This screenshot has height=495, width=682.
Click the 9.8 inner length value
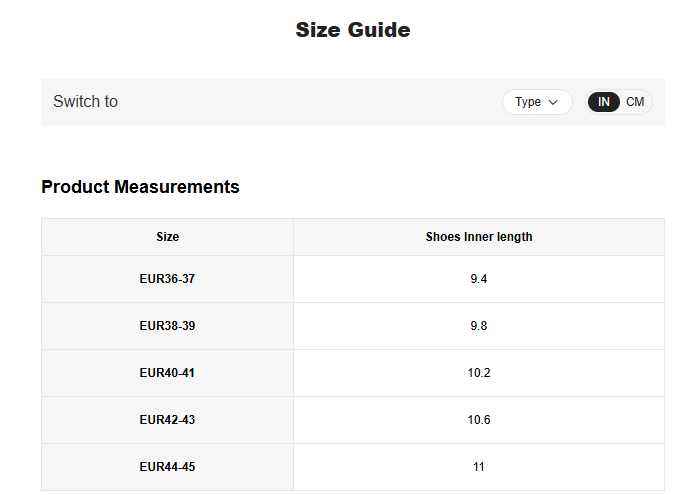pyautogui.click(x=479, y=326)
